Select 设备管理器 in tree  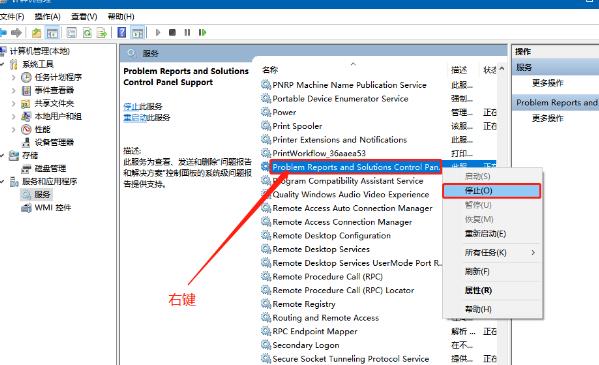click(54, 142)
